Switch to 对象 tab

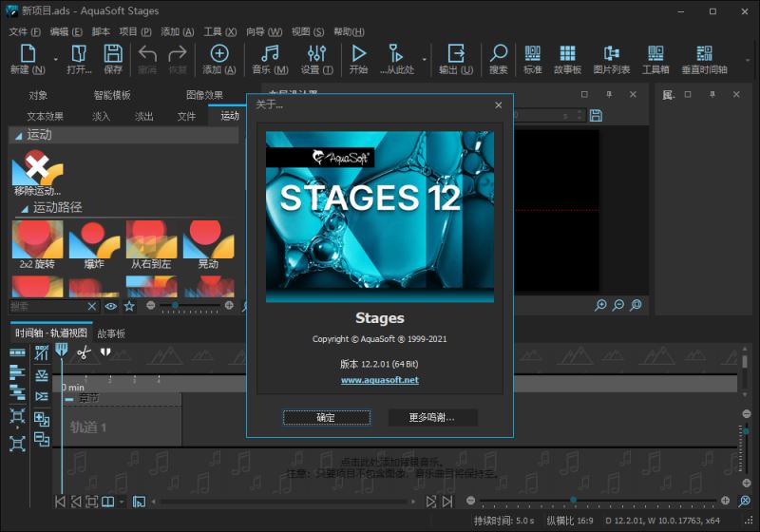point(38,95)
